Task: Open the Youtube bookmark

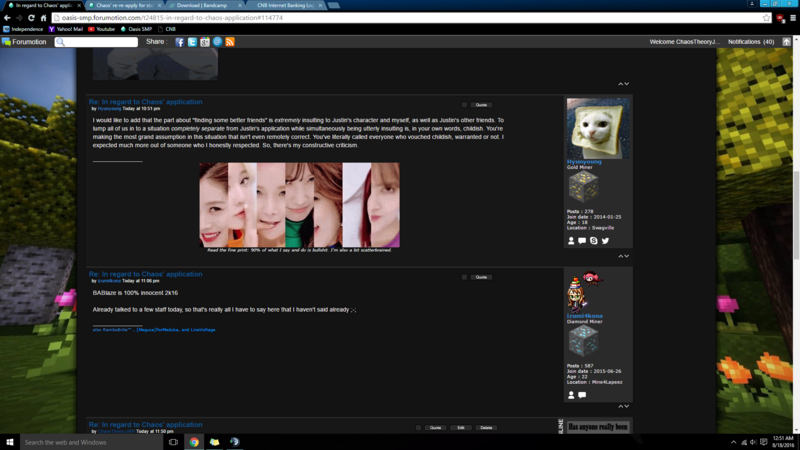Action: [x=102, y=29]
